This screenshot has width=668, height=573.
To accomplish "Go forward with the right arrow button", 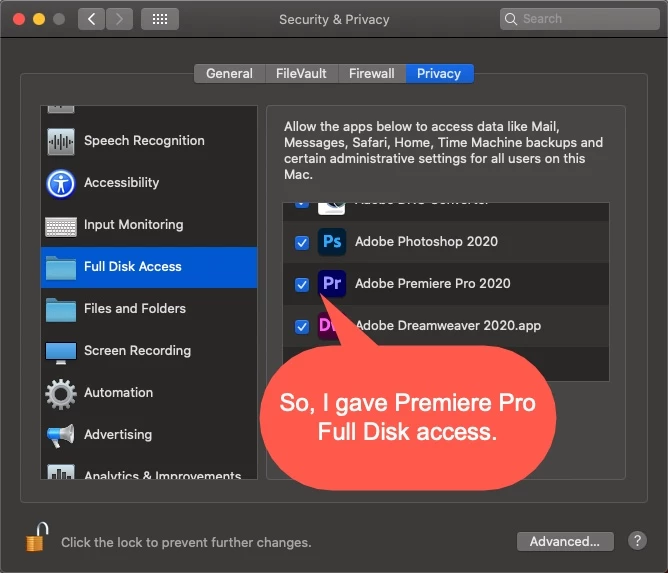I will coord(119,19).
